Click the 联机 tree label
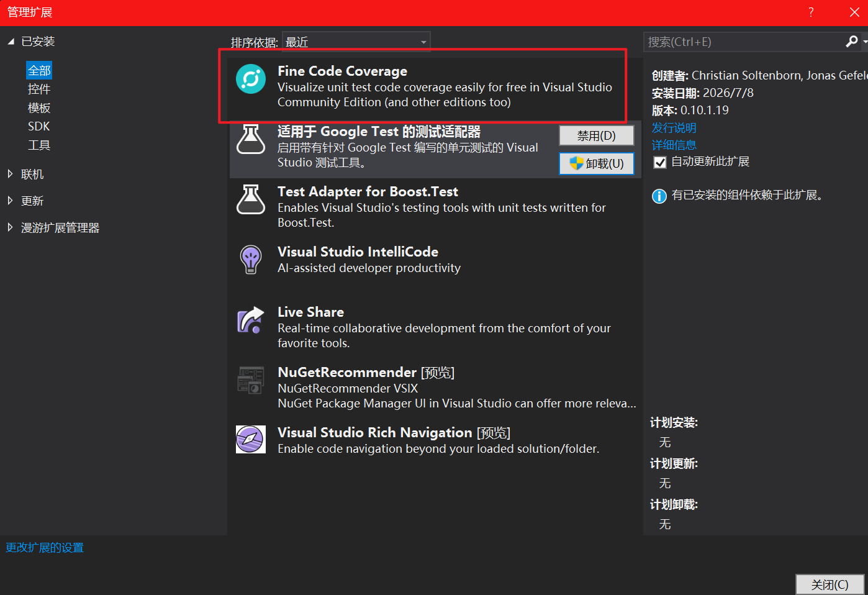 (x=32, y=175)
